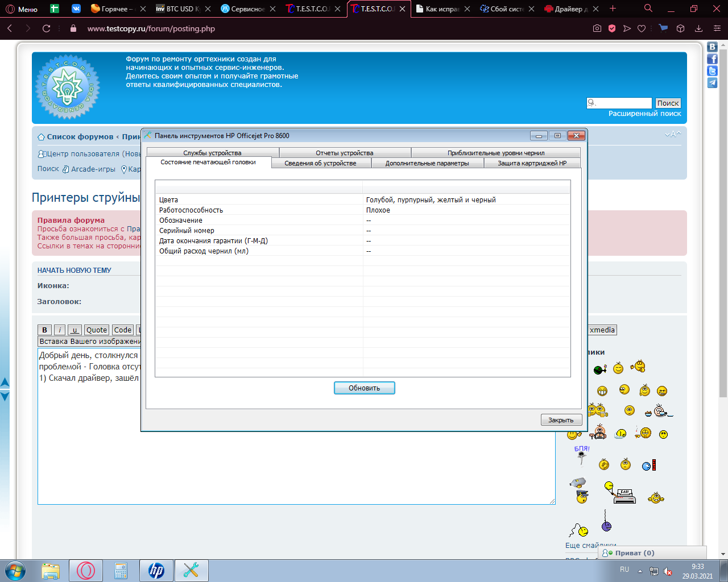The width and height of the screenshot is (728, 582).
Task: Open the Opera 'Меню' main menu
Action: [22, 9]
